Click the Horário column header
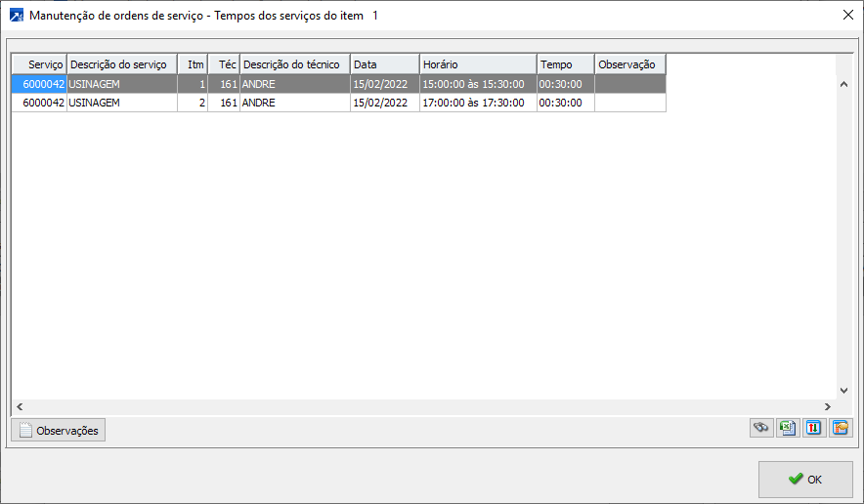The image size is (864, 504). coord(478,64)
